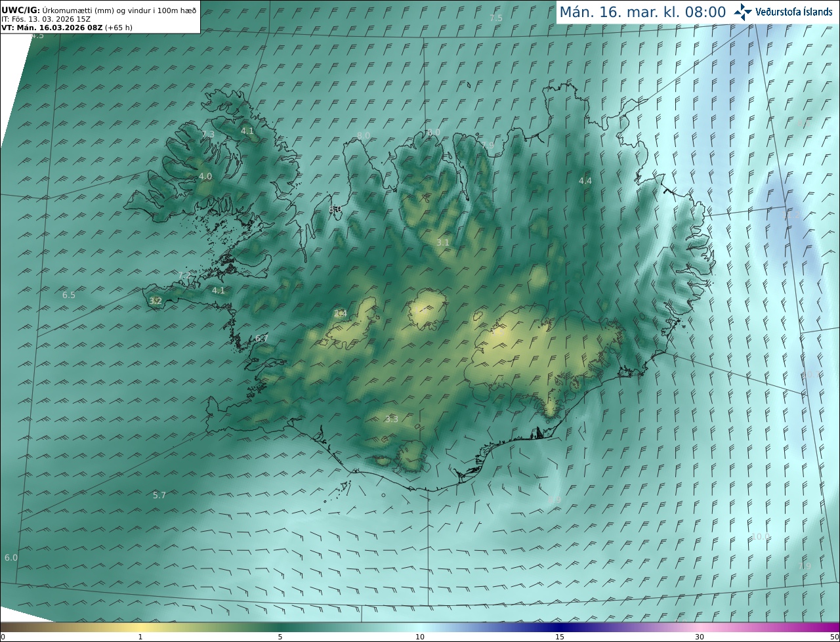This screenshot has width=840, height=642.
Task: Click the 'VT: Mán. 16.03.2026 08Z (+65 h)' line
Action: pos(66,28)
